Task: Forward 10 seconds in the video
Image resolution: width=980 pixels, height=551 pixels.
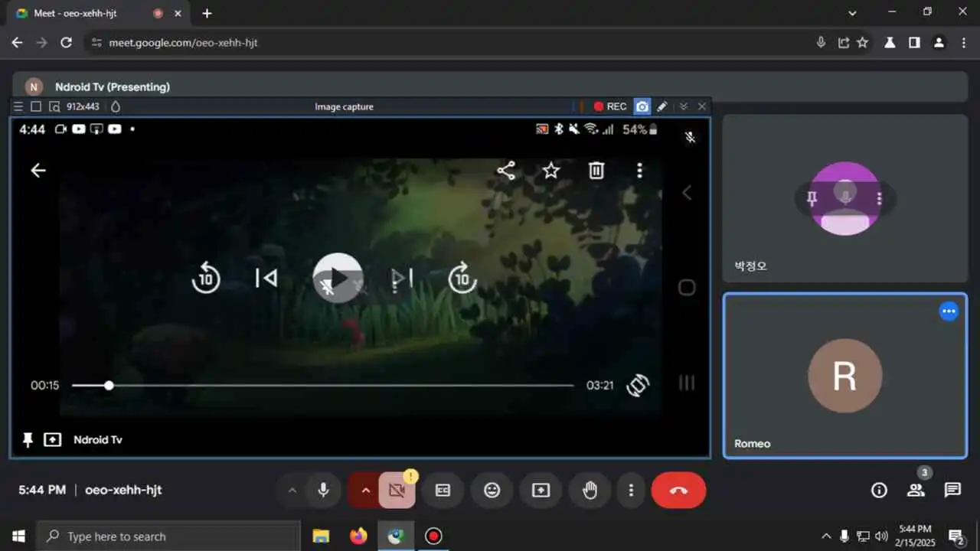Action: pyautogui.click(x=462, y=278)
